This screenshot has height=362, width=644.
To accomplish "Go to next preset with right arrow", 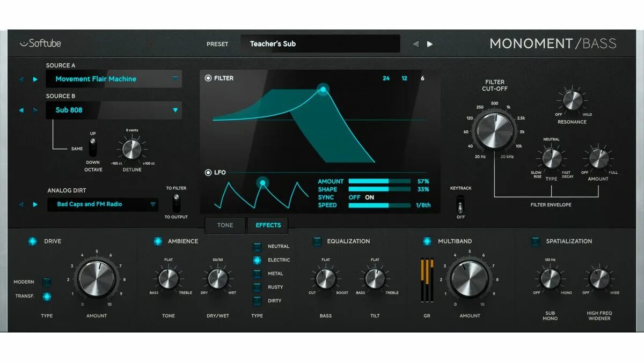I will 429,44.
